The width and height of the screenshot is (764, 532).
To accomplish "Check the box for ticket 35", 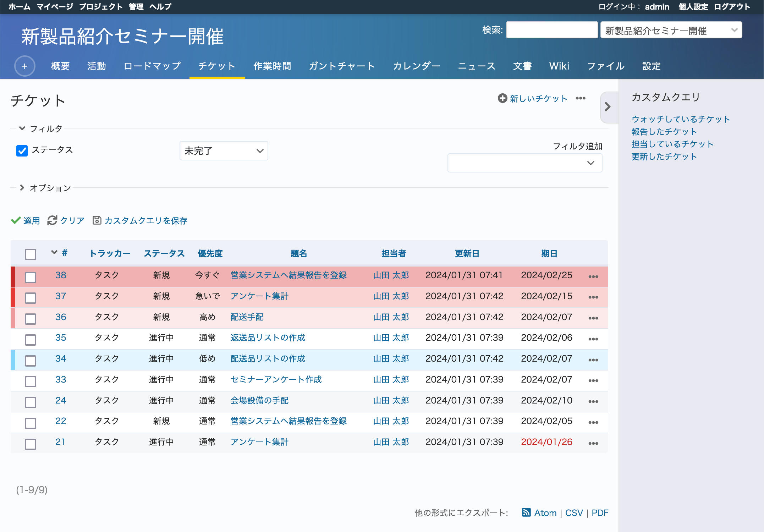I will coord(31,340).
